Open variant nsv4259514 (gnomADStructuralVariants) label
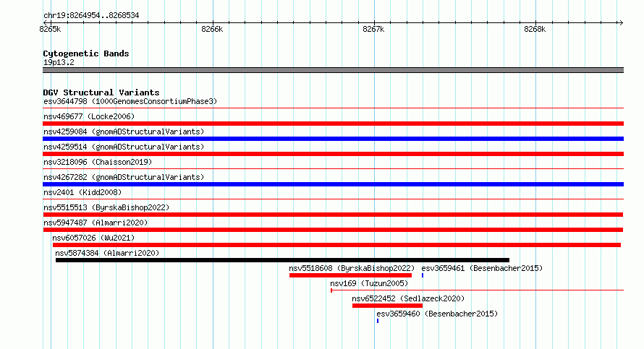Viewport: 644px width, 349px height. 124,147
